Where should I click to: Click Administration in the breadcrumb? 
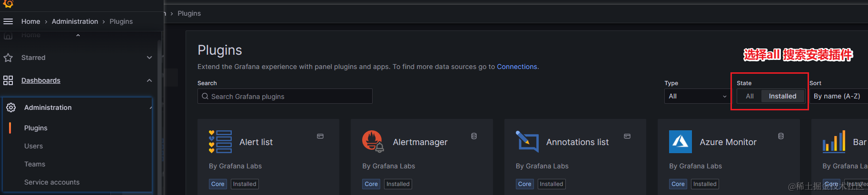pyautogui.click(x=75, y=21)
